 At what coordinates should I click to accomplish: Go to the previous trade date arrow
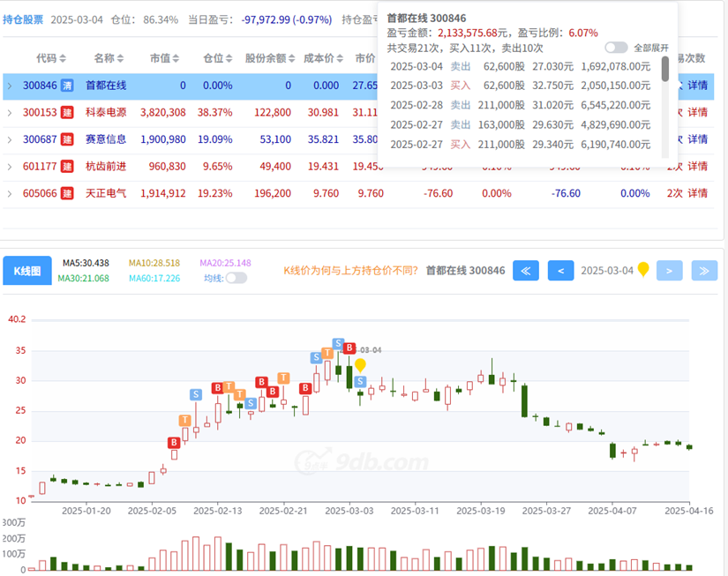point(560,271)
